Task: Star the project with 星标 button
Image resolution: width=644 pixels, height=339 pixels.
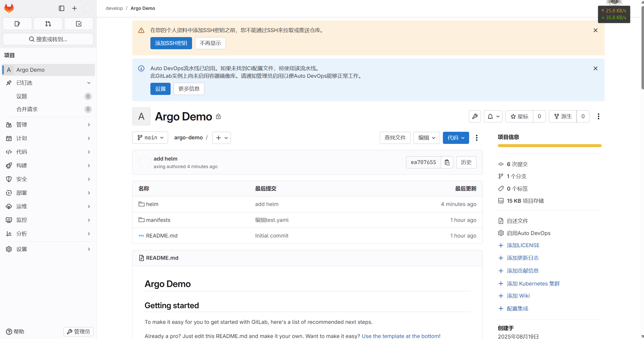Action: (x=519, y=116)
